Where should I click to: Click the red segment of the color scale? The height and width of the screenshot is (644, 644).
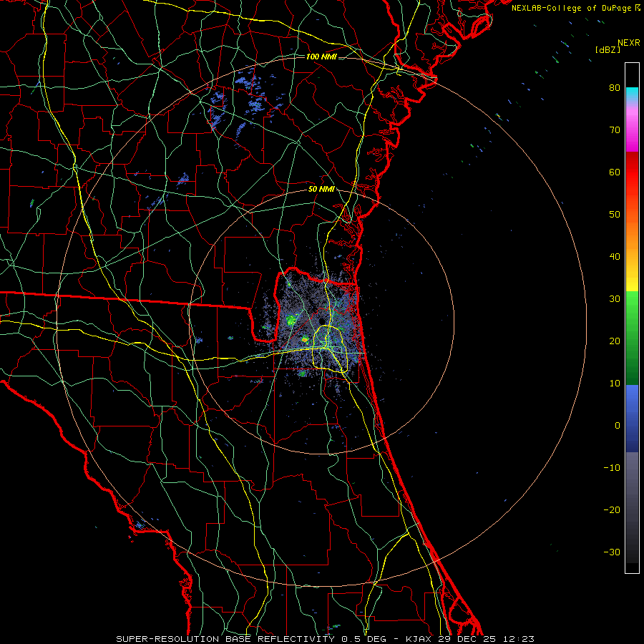click(632, 173)
